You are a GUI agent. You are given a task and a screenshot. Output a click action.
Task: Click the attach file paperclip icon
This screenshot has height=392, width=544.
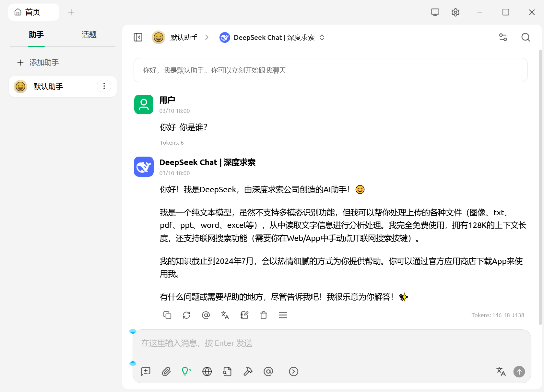tap(166, 371)
